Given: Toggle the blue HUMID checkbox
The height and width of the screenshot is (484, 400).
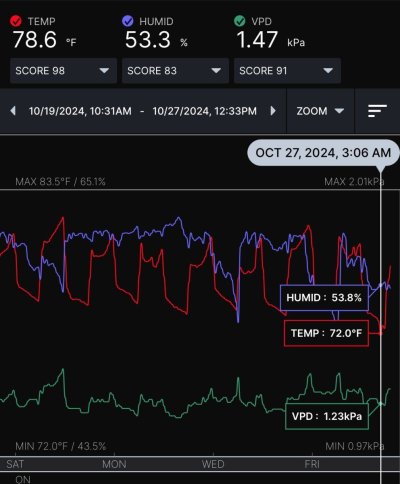Looking at the screenshot, I should pyautogui.click(x=128, y=21).
